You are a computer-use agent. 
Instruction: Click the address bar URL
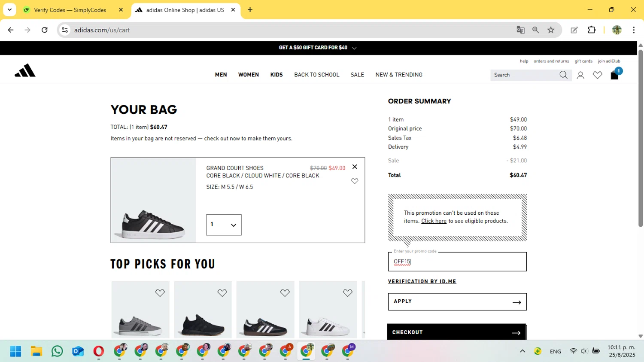[x=102, y=30]
